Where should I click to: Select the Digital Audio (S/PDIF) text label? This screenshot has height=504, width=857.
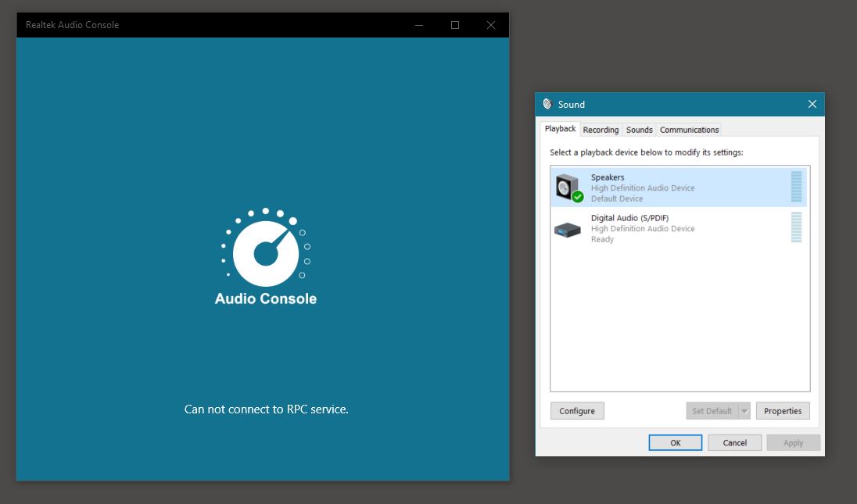tap(629, 218)
